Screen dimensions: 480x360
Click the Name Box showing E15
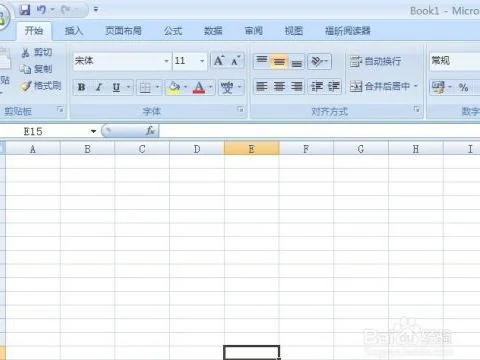[x=45, y=131]
